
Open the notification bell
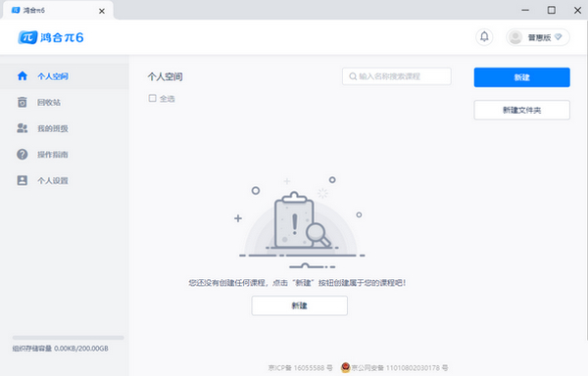484,37
